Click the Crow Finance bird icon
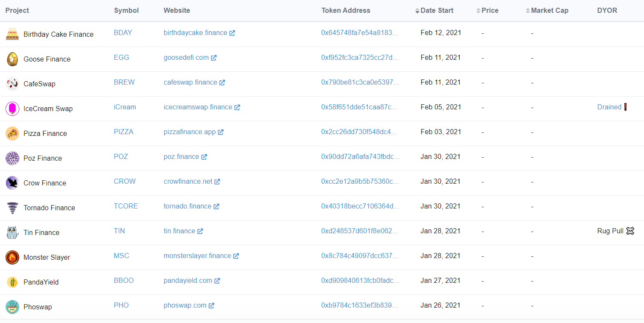This screenshot has width=644, height=323. tap(12, 183)
